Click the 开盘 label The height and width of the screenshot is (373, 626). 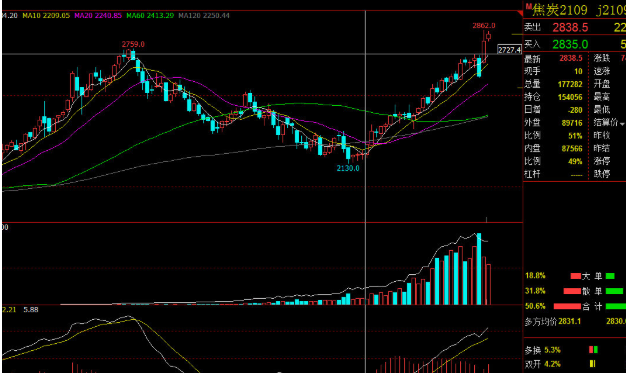[x=602, y=84]
